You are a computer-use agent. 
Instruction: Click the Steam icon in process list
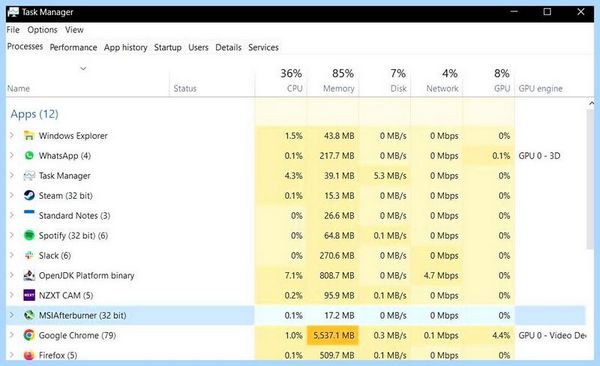pyautogui.click(x=29, y=195)
